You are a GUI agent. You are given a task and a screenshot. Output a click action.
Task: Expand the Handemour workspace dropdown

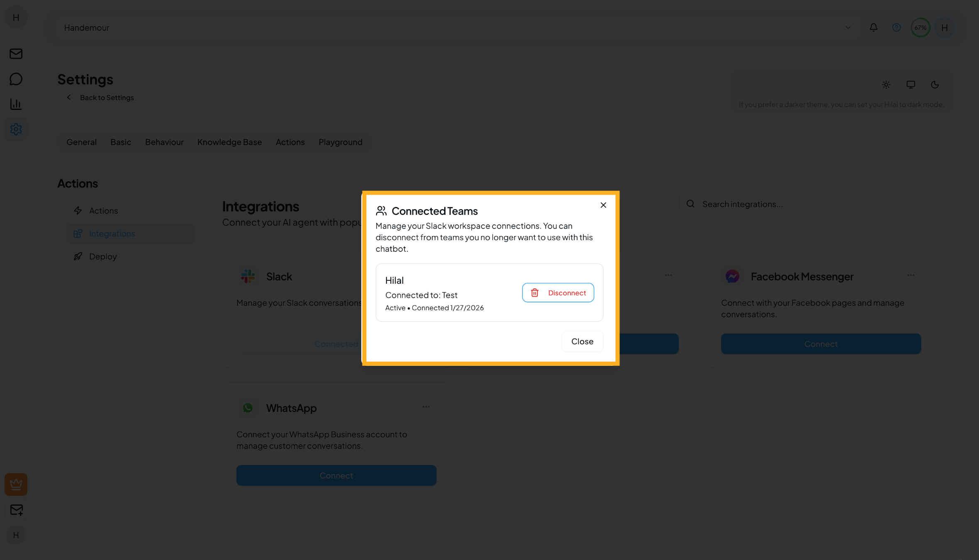pyautogui.click(x=848, y=27)
